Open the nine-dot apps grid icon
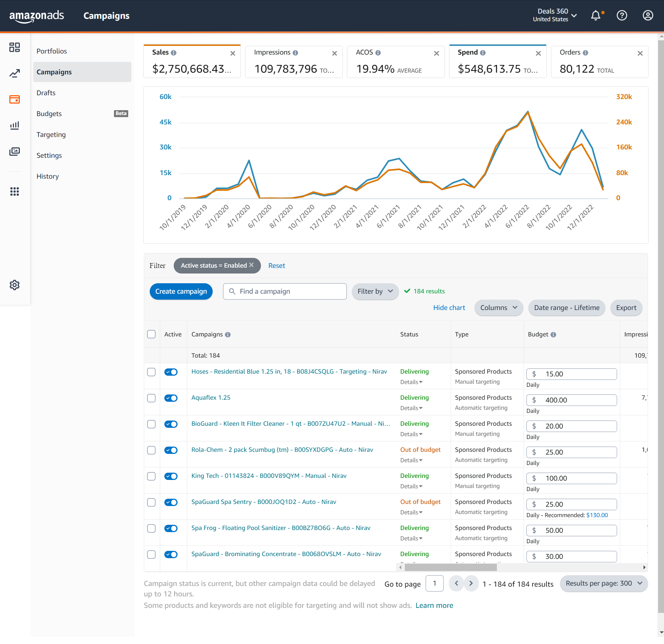The height and width of the screenshot is (644, 664). click(x=15, y=191)
